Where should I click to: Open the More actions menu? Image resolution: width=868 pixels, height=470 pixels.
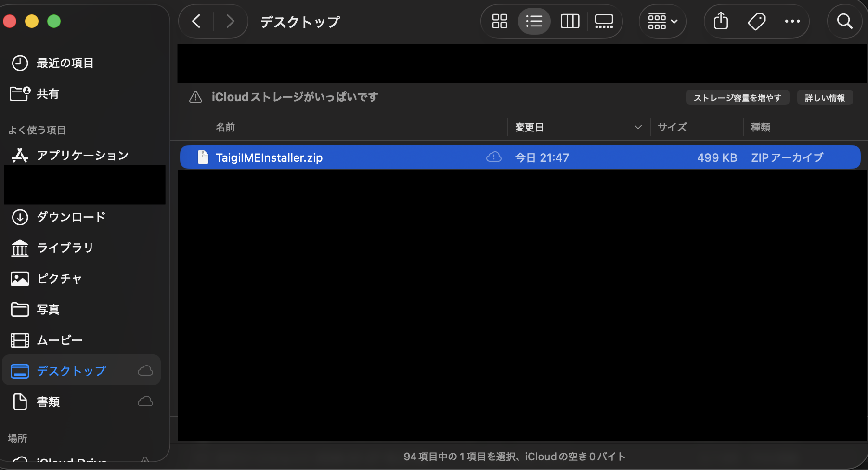pyautogui.click(x=792, y=21)
